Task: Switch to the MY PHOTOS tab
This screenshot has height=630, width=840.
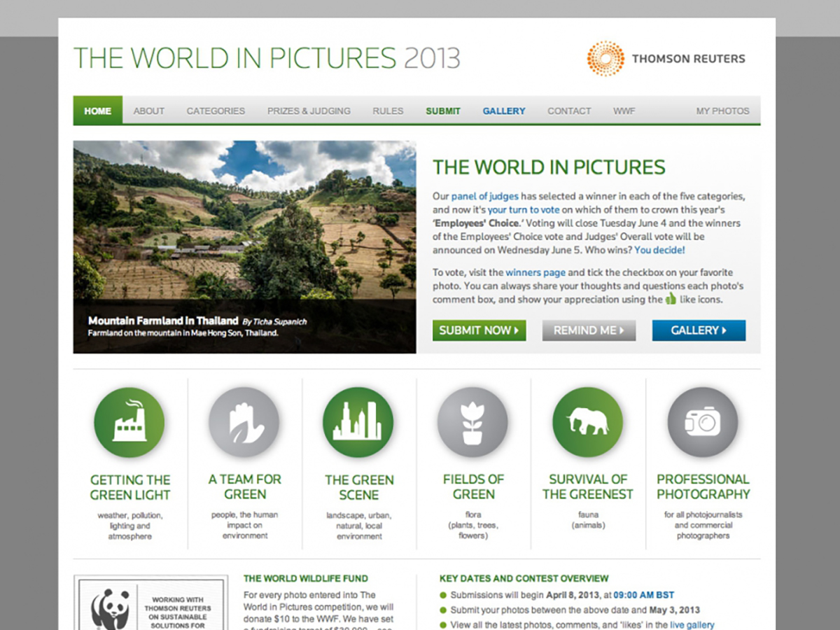Action: click(722, 111)
